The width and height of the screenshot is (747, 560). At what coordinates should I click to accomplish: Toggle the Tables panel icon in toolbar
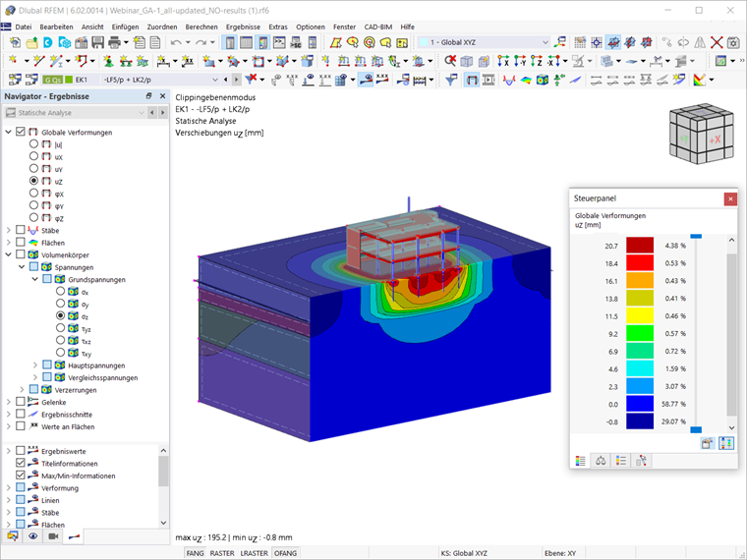point(247,42)
